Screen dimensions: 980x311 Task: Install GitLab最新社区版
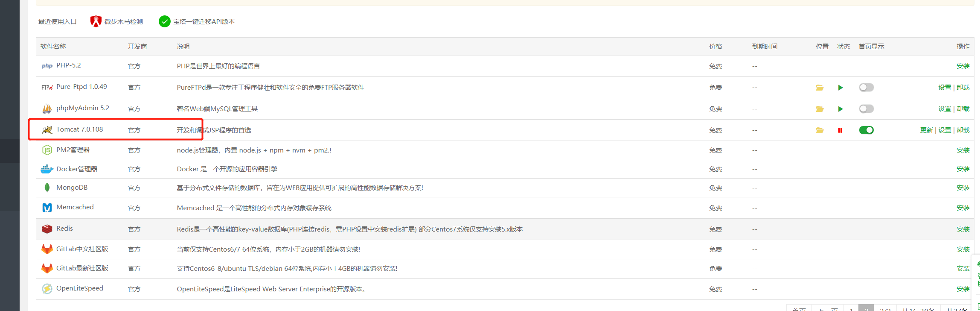point(963,268)
